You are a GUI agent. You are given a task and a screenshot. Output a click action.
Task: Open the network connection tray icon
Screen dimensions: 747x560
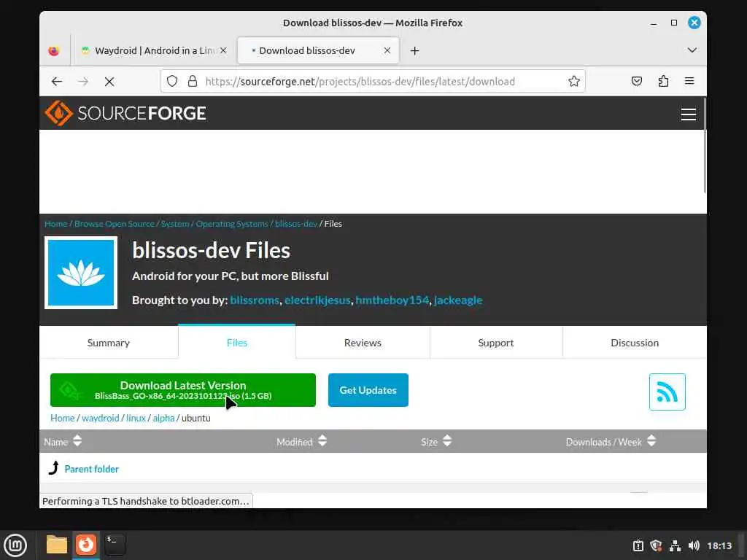675,545
